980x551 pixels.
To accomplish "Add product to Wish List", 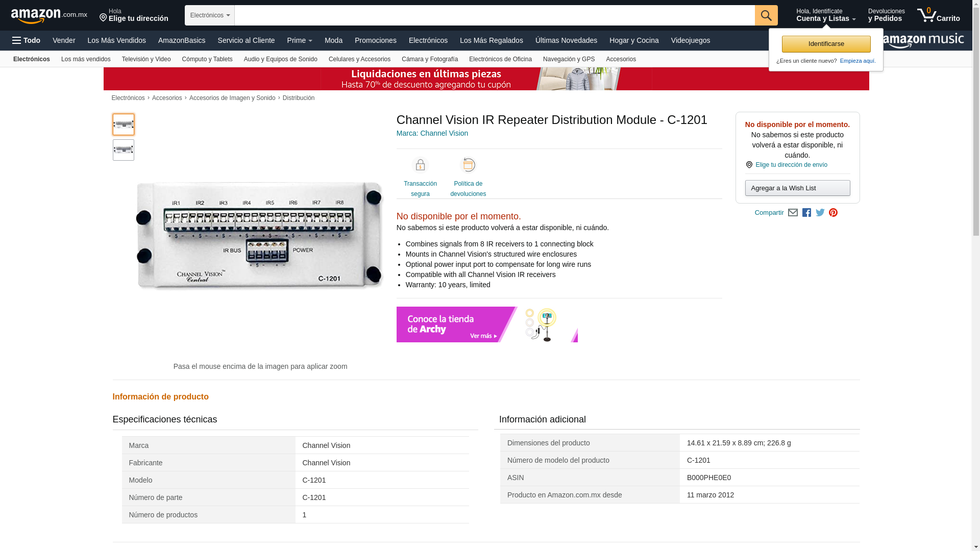I will pyautogui.click(x=797, y=188).
